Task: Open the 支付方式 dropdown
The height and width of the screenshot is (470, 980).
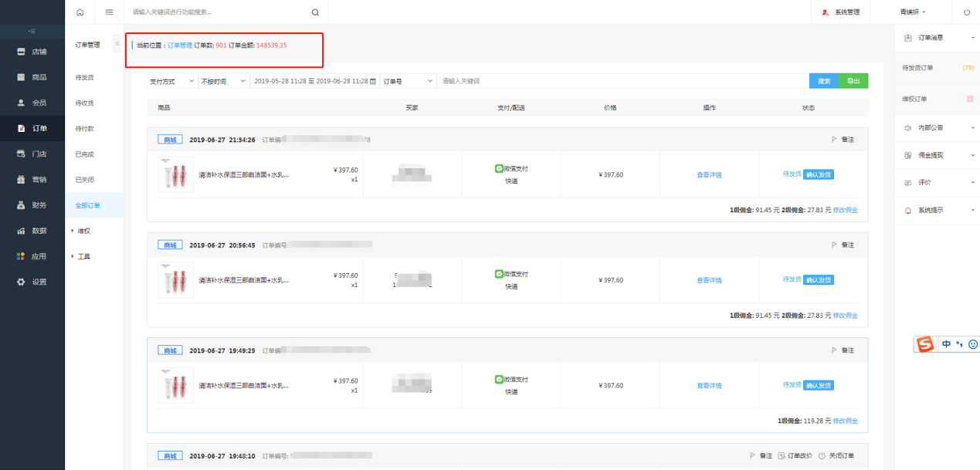Action: click(x=171, y=81)
